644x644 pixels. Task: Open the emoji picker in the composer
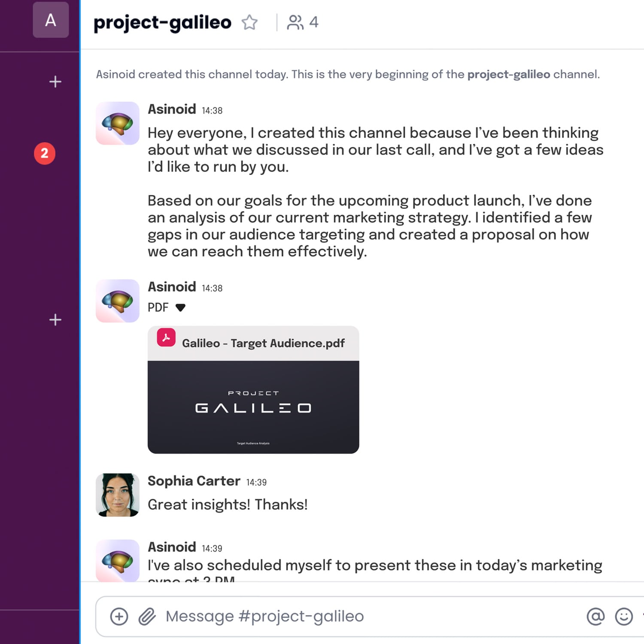623,616
